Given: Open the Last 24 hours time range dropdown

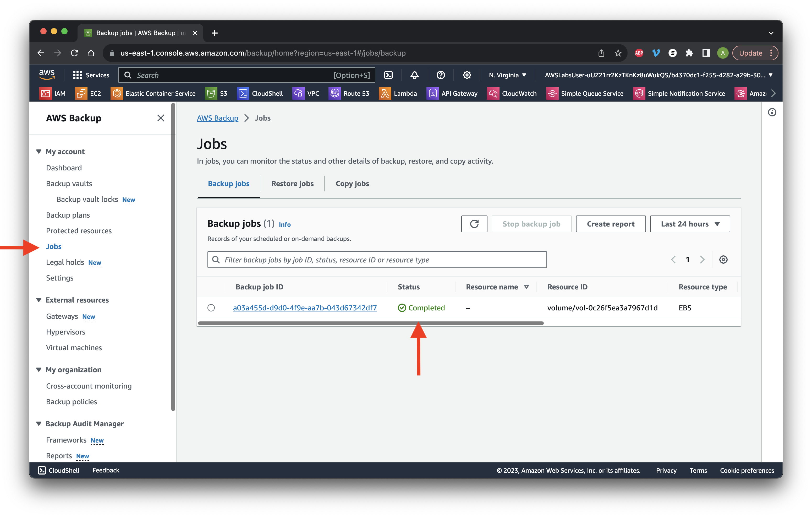Looking at the screenshot, I should (x=690, y=224).
